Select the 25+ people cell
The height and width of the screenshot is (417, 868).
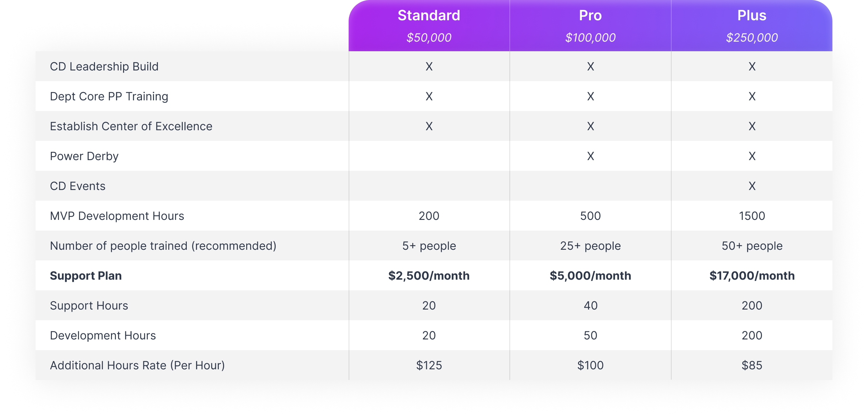coord(590,246)
